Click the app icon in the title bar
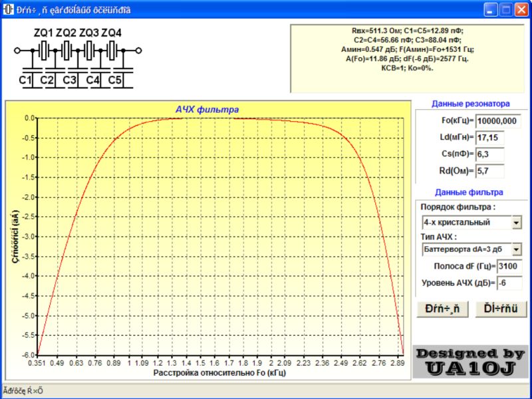Screen dimensions: 532x399 [9, 9]
